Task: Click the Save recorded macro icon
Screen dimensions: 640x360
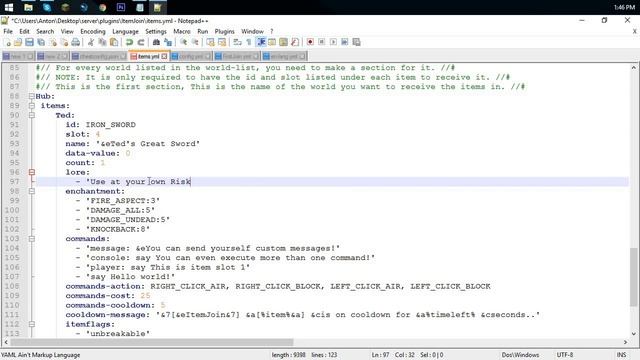Action: (x=356, y=42)
